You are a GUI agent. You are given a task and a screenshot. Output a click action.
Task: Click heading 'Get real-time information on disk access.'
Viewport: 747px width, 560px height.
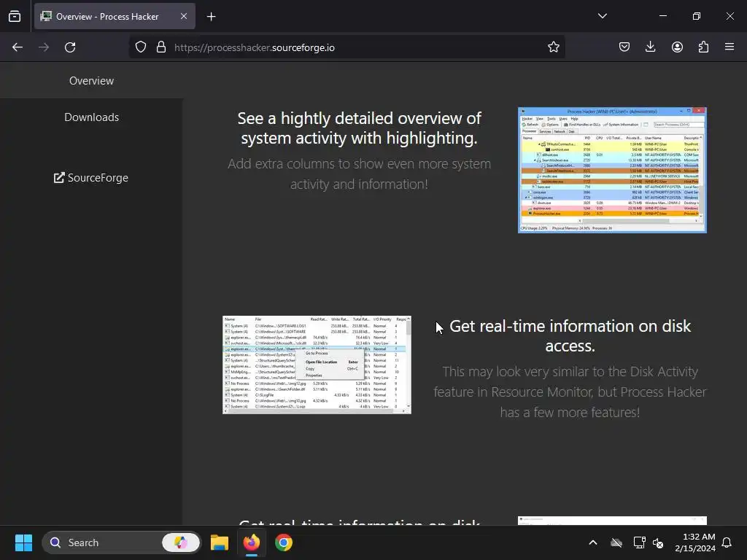tap(570, 335)
